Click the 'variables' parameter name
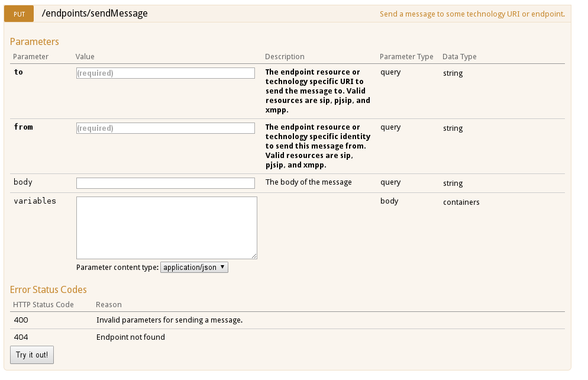The width and height of the screenshot is (588, 380). point(35,201)
